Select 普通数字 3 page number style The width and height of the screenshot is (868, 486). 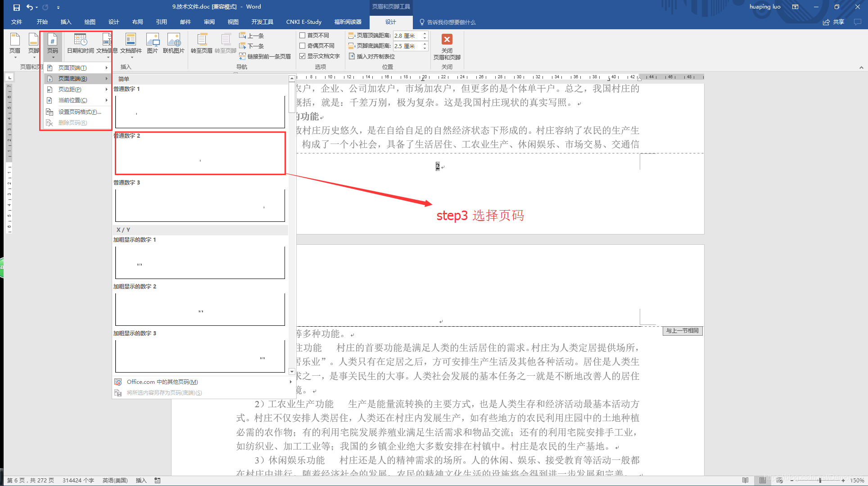[200, 206]
